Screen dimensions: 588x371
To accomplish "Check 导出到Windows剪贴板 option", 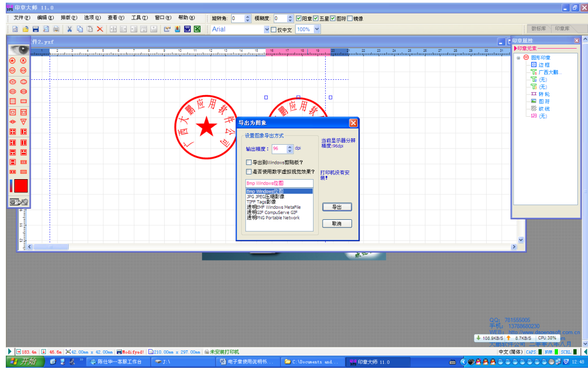I will click(x=249, y=162).
